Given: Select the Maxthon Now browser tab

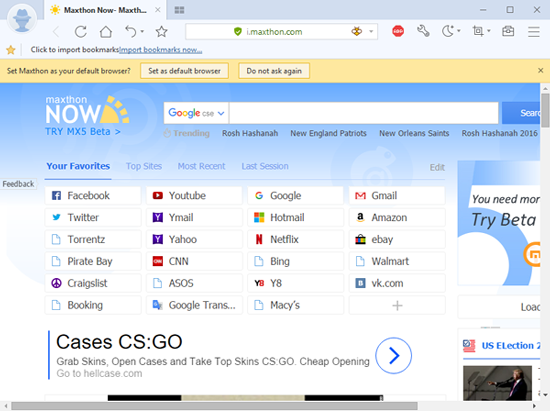Looking at the screenshot, I should click(x=105, y=10).
